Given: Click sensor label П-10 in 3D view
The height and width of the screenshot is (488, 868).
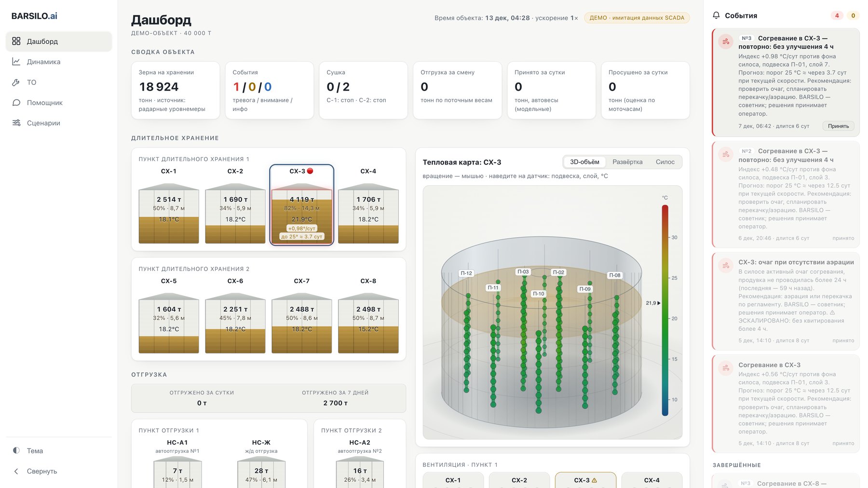Looking at the screenshot, I should pos(538,294).
